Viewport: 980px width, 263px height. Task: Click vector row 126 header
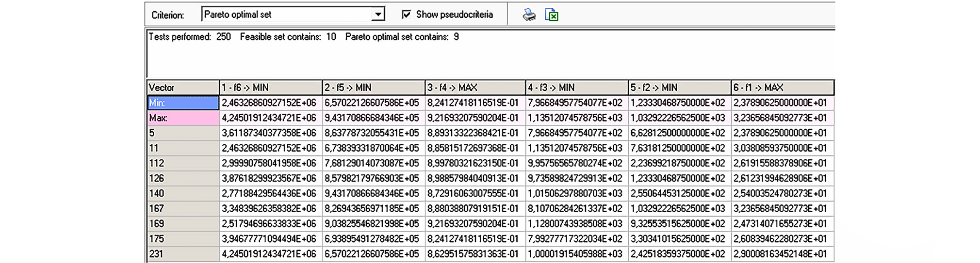point(183,178)
